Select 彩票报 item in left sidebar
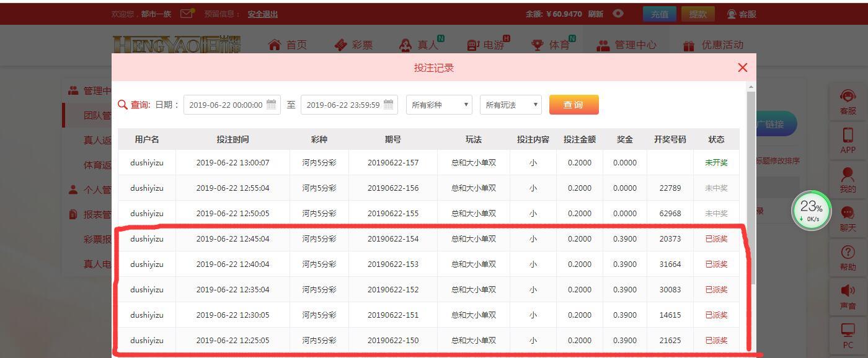 [x=98, y=239]
